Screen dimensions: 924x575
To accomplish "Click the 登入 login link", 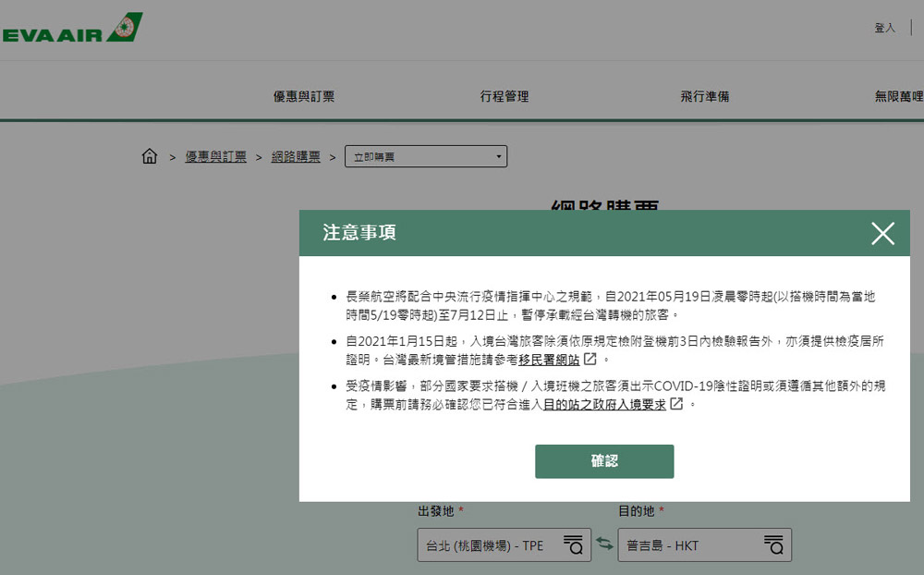I will pyautogui.click(x=884, y=28).
